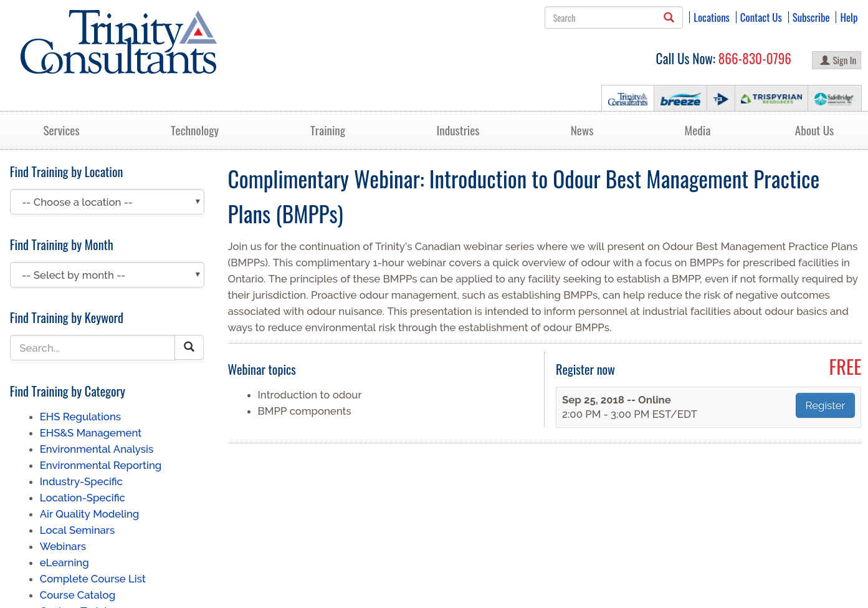Screen dimensions: 868x608
Task: Open the Media menu
Action: (697, 131)
